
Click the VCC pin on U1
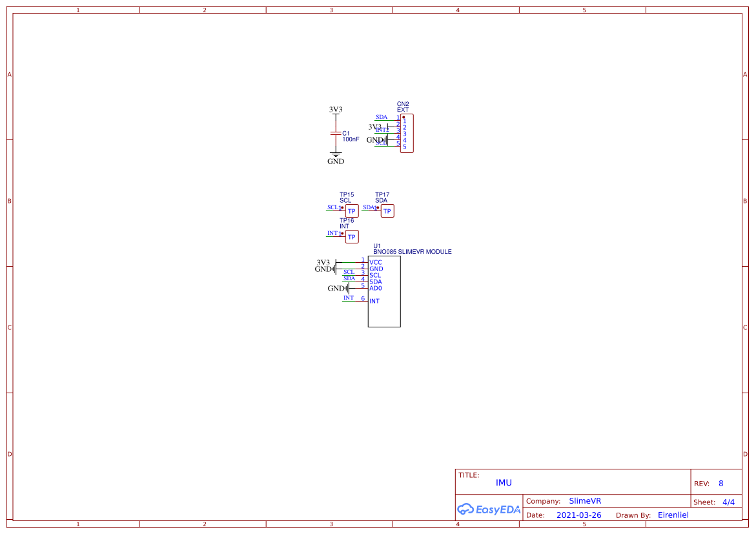[375, 262]
